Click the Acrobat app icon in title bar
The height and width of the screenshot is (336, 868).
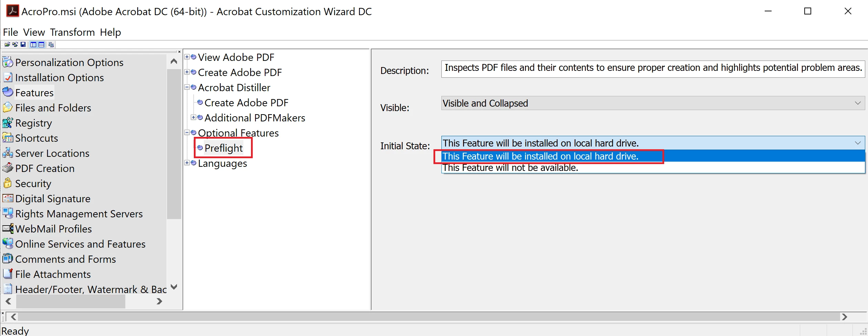[x=12, y=11]
